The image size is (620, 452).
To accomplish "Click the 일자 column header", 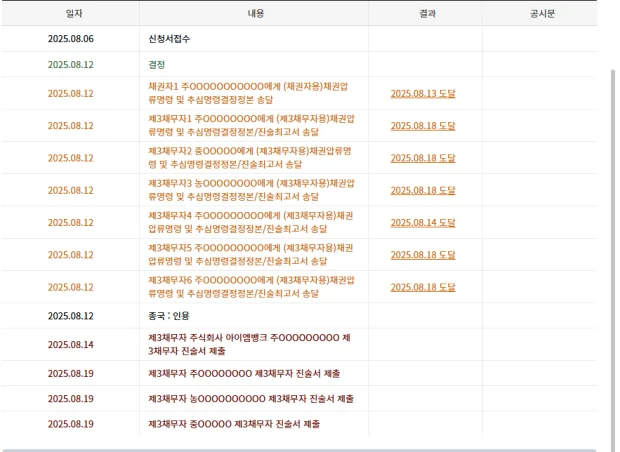I will (70, 13).
